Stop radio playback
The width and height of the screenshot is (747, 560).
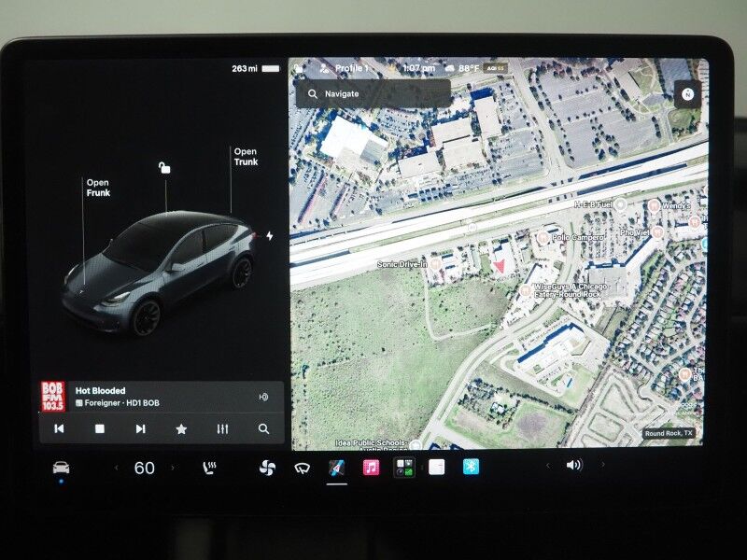[x=100, y=428]
